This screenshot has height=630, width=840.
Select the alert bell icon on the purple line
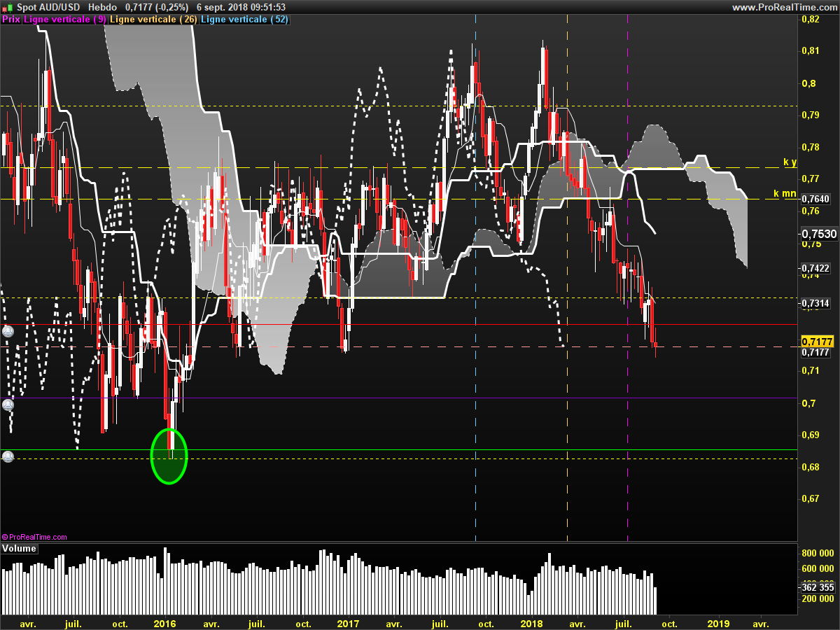click(x=8, y=405)
